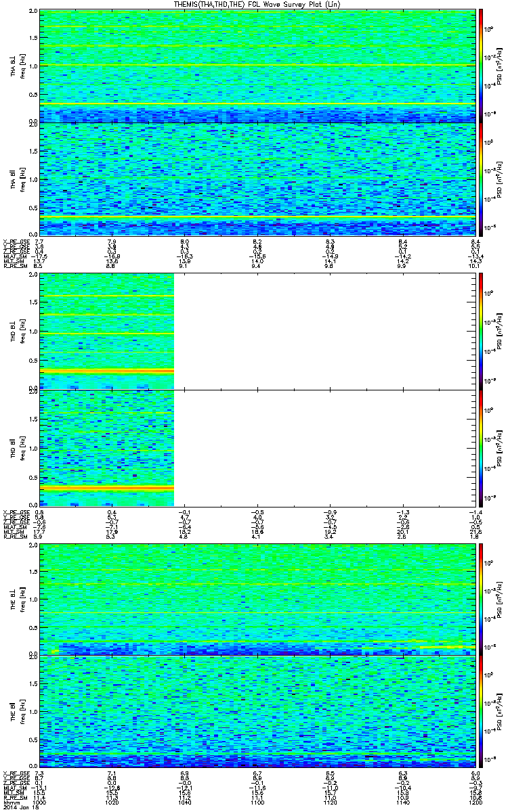Click the 2.0 frequency tick on THA BL
508x812 pixels.
33,12
